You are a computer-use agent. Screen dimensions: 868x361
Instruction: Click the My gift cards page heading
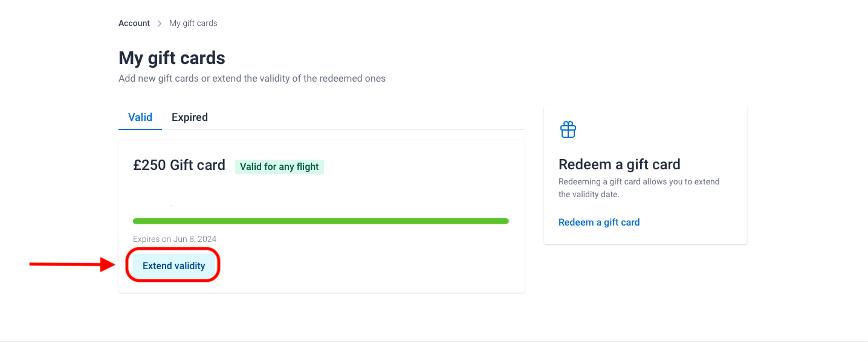(x=172, y=58)
